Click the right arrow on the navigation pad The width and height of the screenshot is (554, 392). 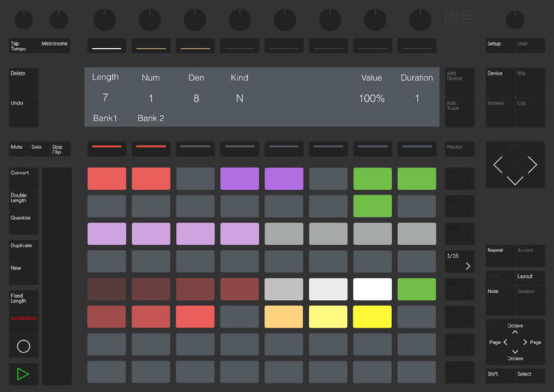532,165
